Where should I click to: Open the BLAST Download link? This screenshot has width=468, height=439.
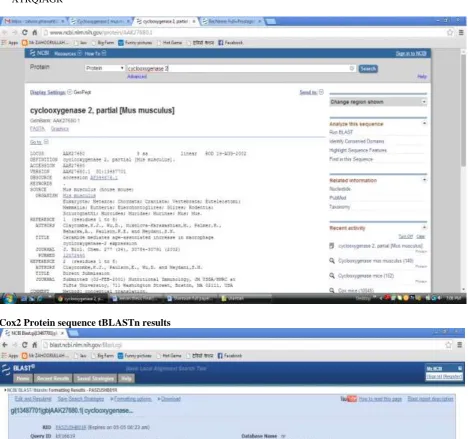pos(171,399)
